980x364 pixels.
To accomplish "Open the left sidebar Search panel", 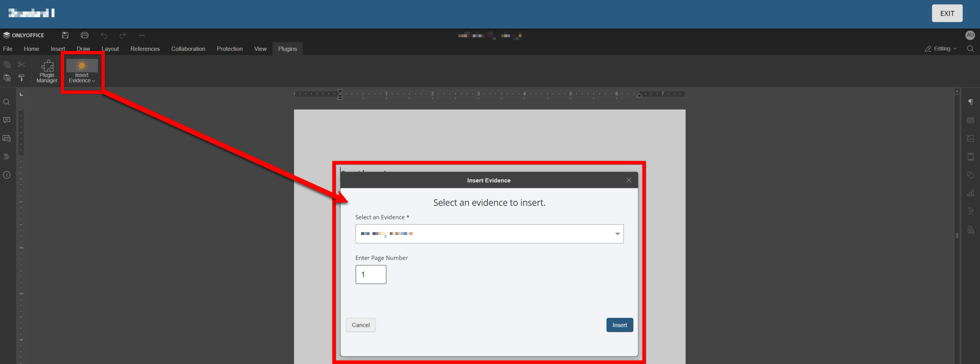I will pos(7,102).
